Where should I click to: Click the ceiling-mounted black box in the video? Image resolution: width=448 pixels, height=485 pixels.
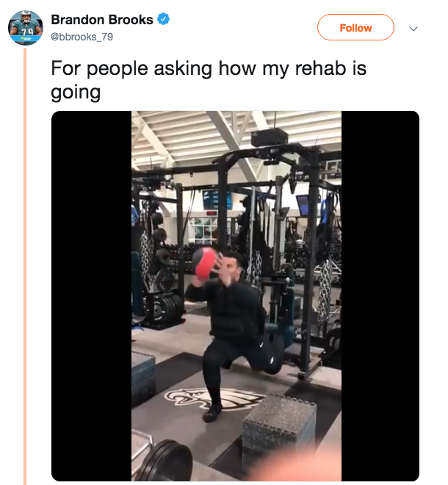(x=270, y=137)
